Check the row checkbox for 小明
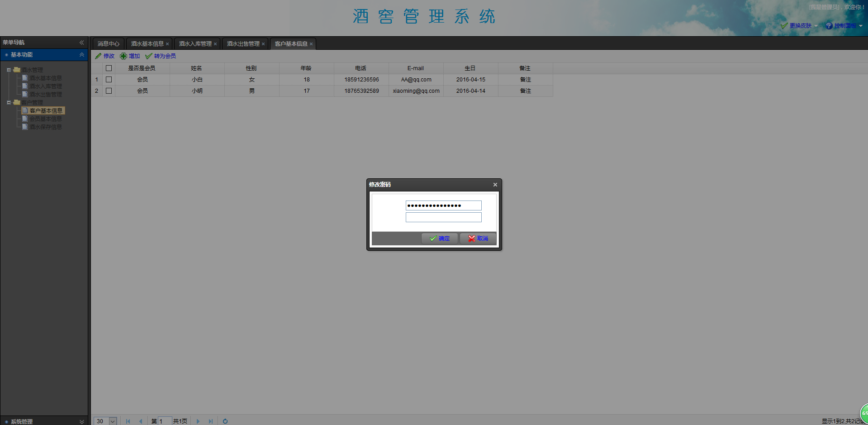The height and width of the screenshot is (425, 868). tap(109, 91)
